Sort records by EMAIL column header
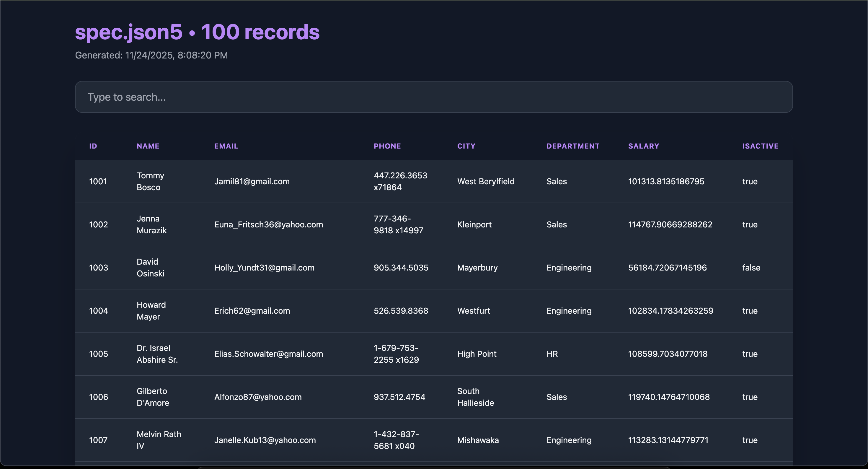Image resolution: width=868 pixels, height=469 pixels. pos(226,146)
